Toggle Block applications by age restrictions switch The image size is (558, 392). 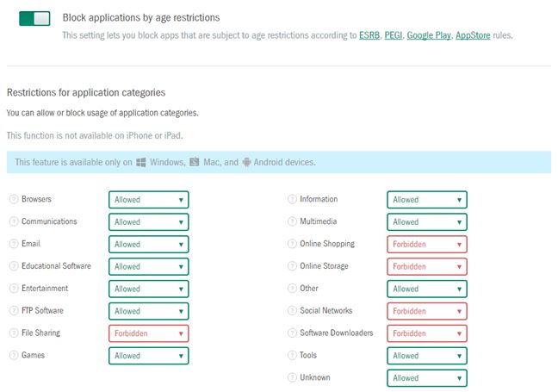pos(34,18)
